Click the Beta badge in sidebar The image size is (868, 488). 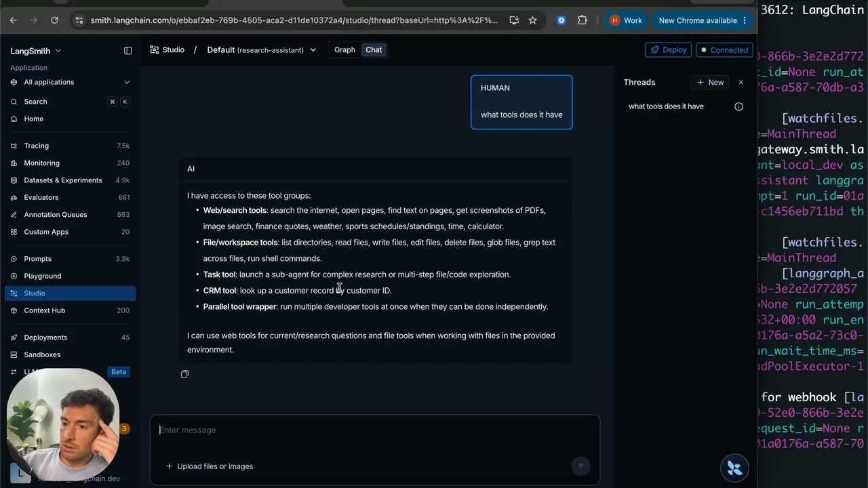coord(119,372)
